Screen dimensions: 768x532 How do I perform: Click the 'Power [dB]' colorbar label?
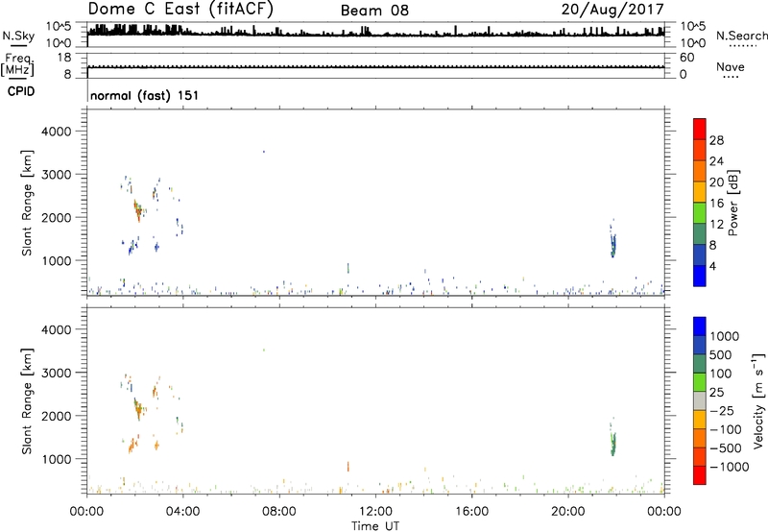click(x=732, y=203)
